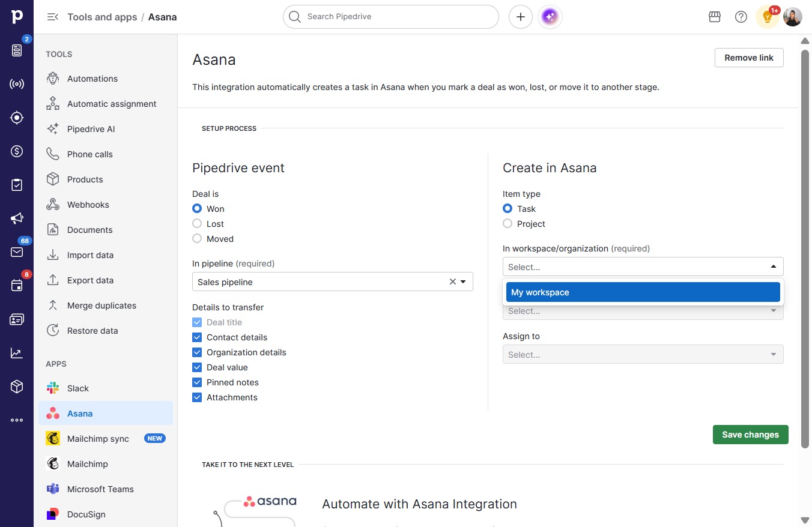The height and width of the screenshot is (527, 812).
Task: Click the Remove link button
Action: tap(749, 58)
